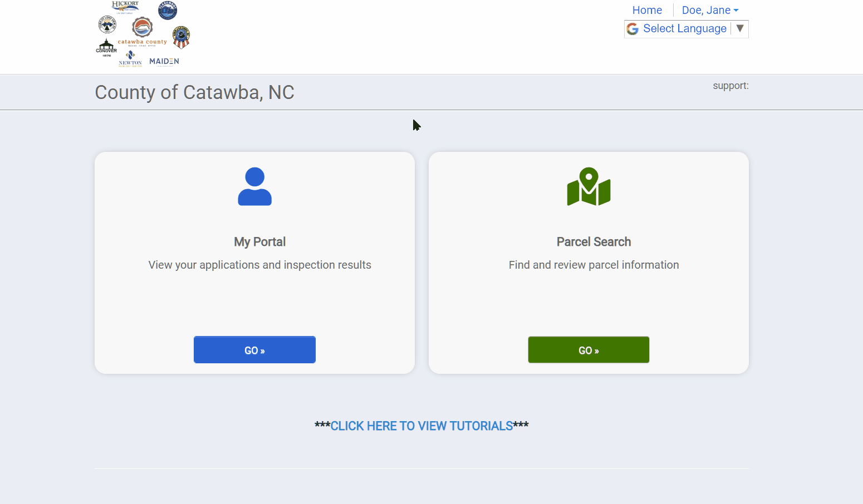863x504 pixels.
Task: Expand the Select Language dropdown
Action: coord(685,28)
